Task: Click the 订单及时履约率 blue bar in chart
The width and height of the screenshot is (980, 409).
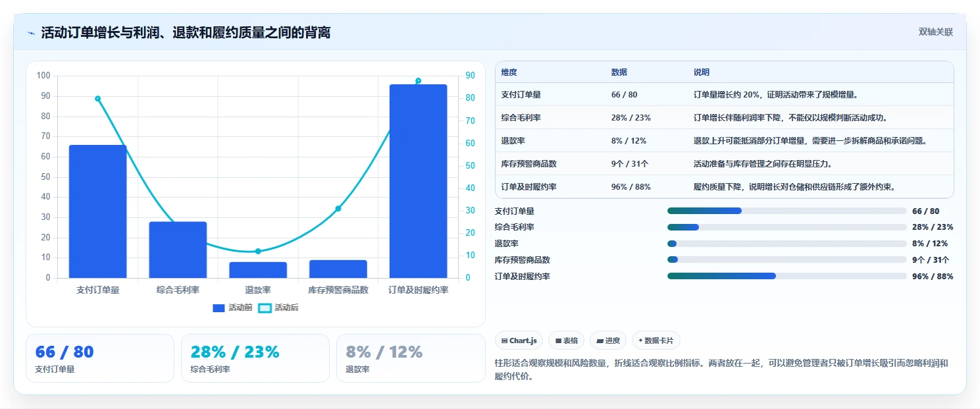Action: (419, 181)
